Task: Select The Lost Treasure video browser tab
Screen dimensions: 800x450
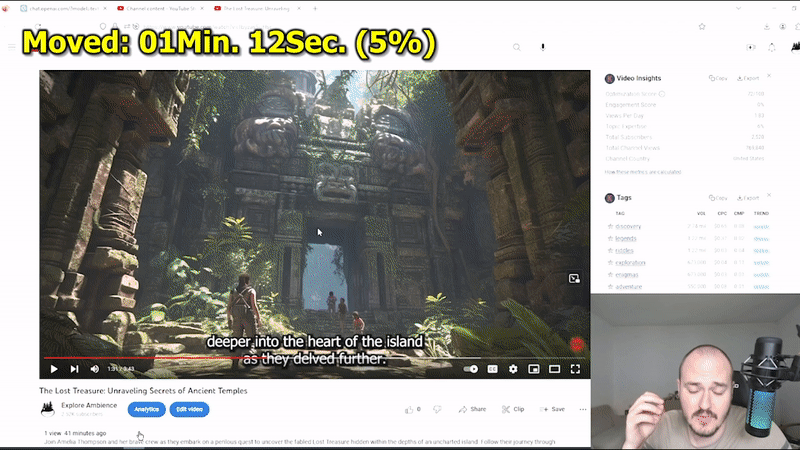Action: 256,9
